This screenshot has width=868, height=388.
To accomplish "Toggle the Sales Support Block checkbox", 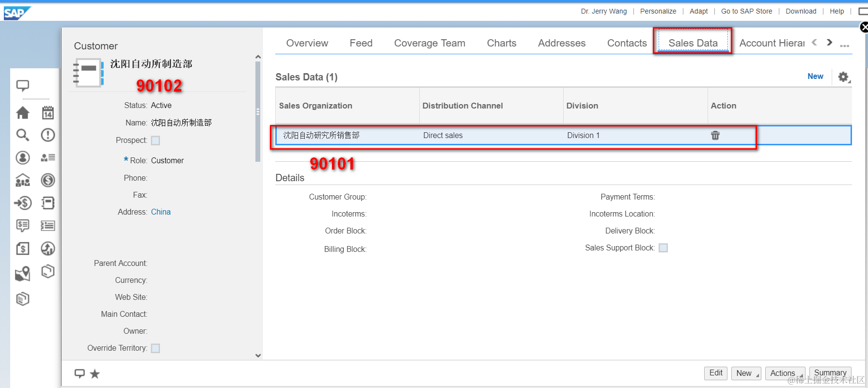I will [x=663, y=248].
